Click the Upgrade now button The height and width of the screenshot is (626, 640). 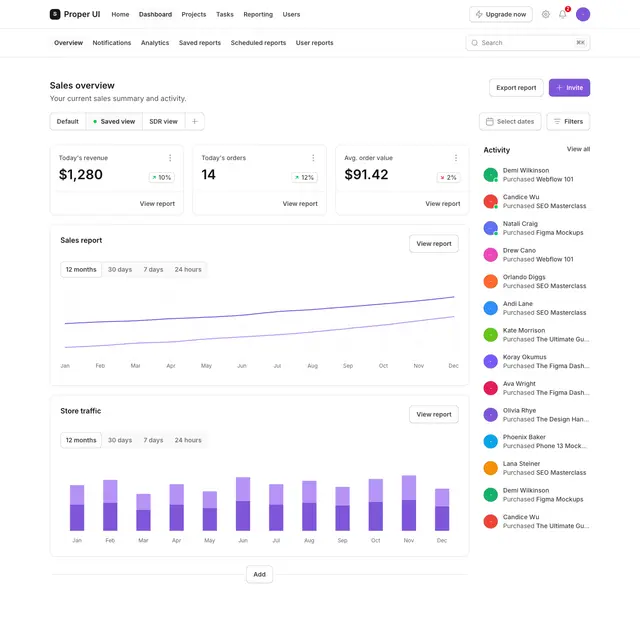pos(501,14)
